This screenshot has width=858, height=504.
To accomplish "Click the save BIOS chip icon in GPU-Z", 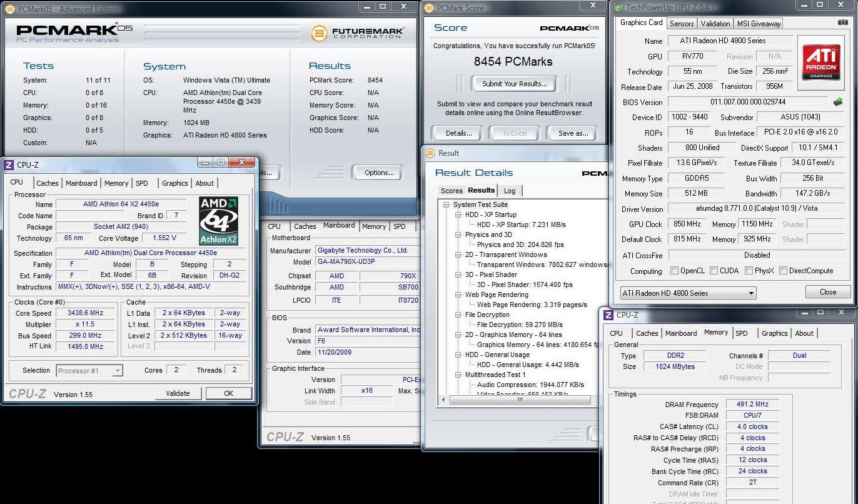I will 838,101.
